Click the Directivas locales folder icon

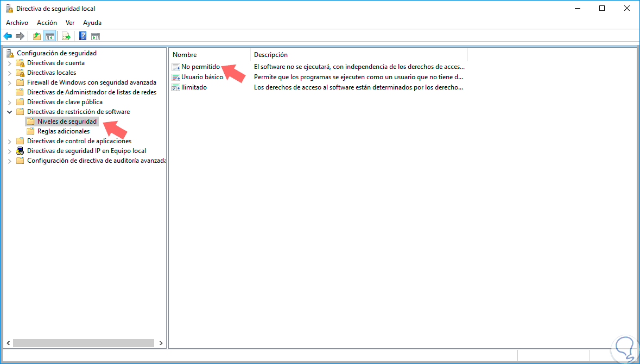(20, 73)
